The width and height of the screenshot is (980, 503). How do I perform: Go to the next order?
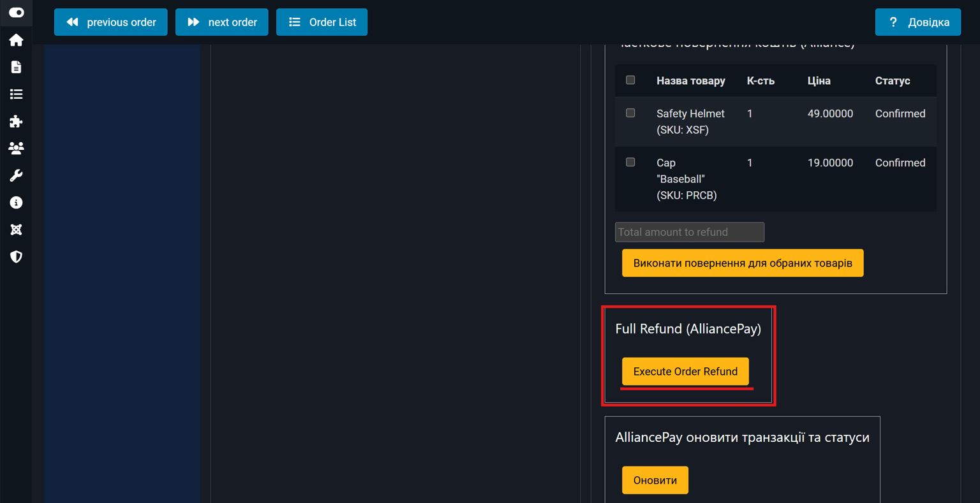pos(222,22)
